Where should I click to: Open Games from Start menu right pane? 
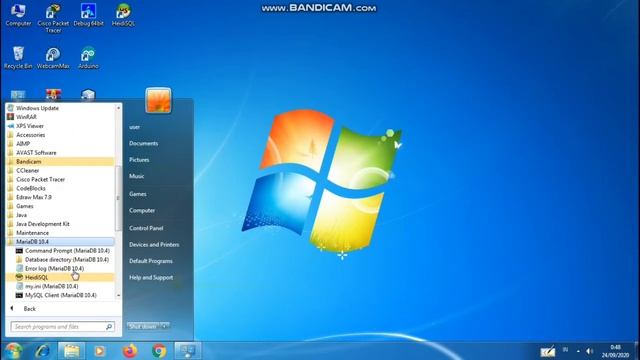pos(138,194)
